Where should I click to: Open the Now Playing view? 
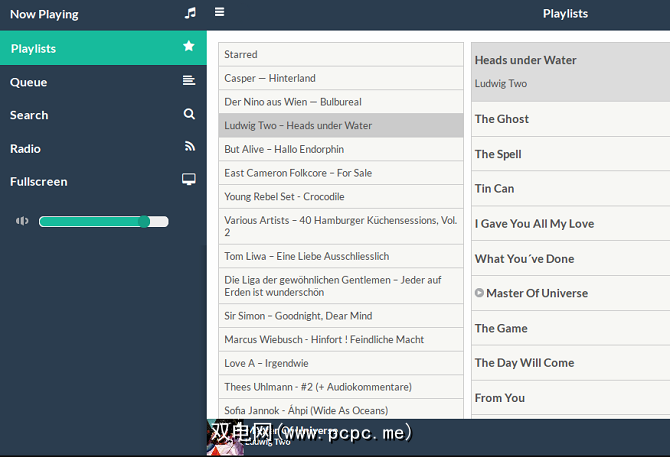[103, 15]
